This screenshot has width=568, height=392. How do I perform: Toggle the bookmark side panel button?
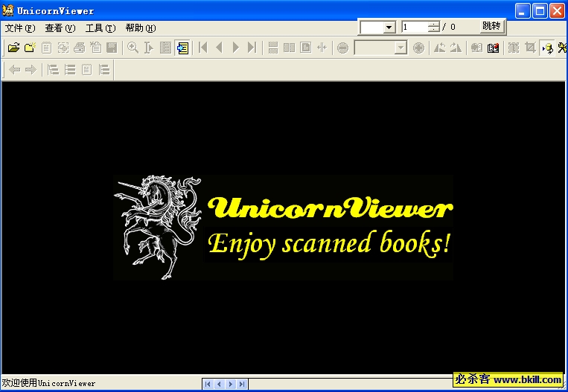click(x=182, y=48)
